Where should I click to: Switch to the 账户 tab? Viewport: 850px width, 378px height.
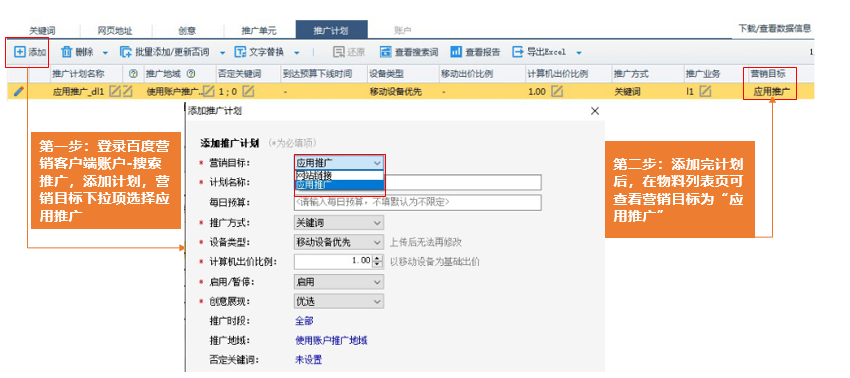point(403,30)
